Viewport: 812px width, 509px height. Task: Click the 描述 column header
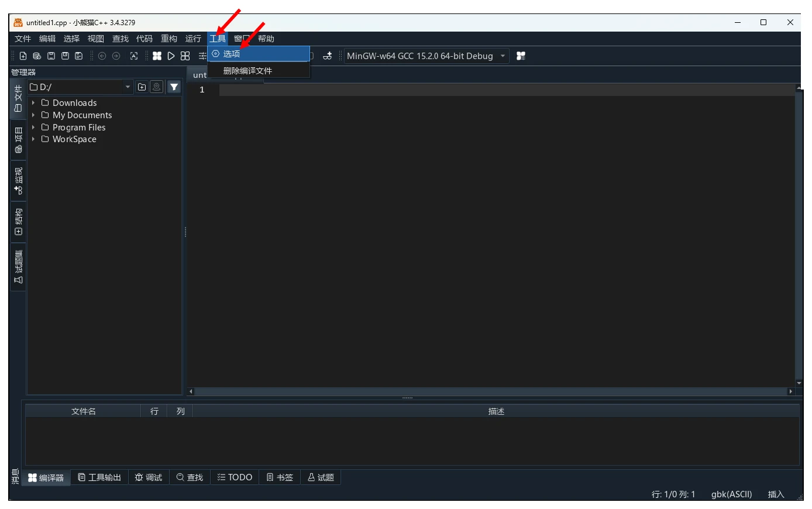pyautogui.click(x=496, y=411)
